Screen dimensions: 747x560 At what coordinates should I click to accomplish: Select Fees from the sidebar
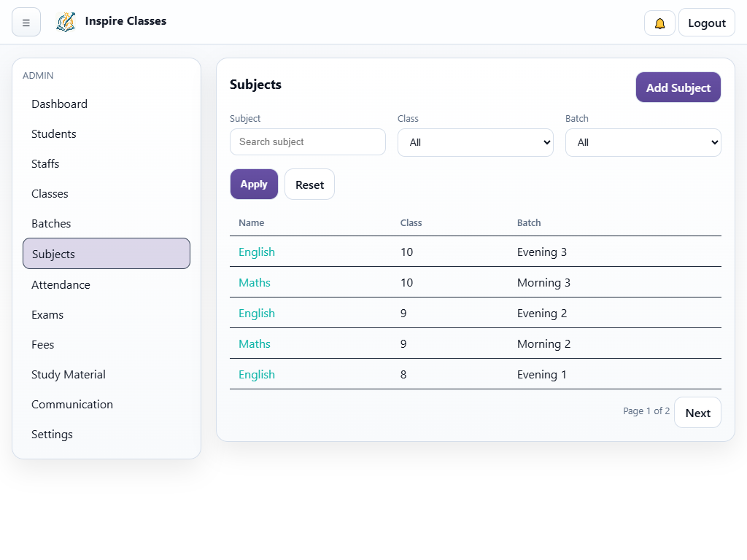pos(42,344)
